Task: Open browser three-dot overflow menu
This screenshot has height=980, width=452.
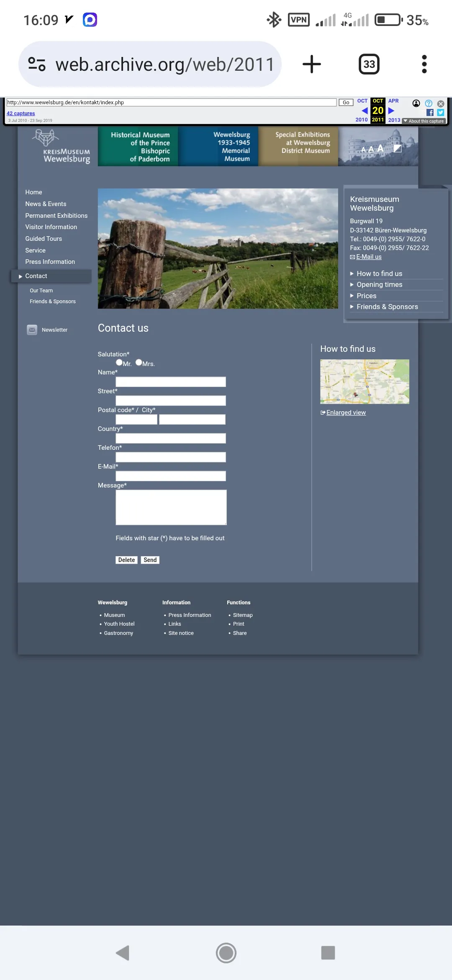Action: click(424, 64)
